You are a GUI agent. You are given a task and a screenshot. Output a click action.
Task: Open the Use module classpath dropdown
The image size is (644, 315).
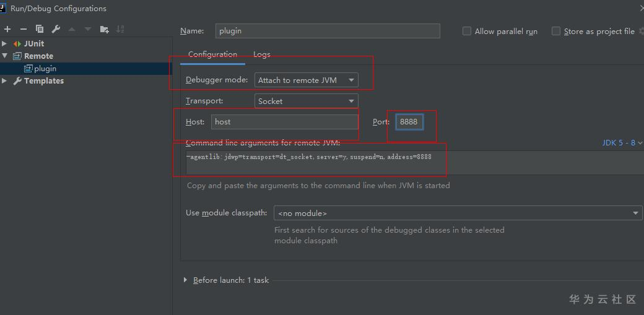pyautogui.click(x=457, y=213)
